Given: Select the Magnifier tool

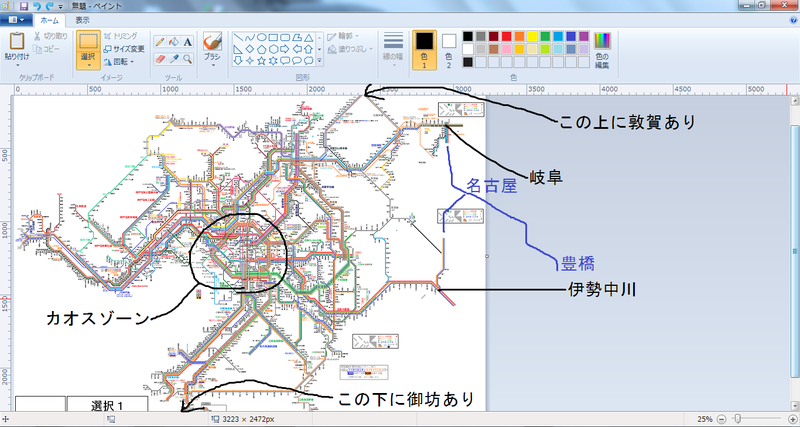Looking at the screenshot, I should pyautogui.click(x=187, y=59).
